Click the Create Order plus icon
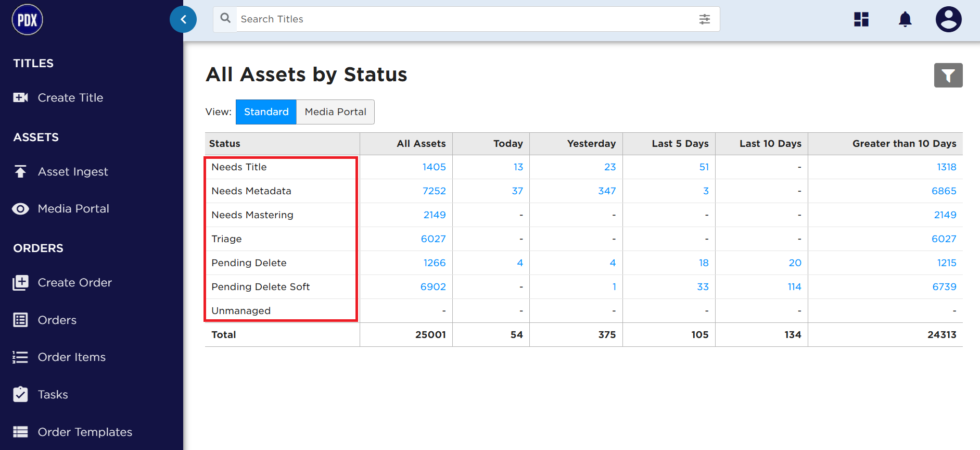This screenshot has width=980, height=450. pyautogui.click(x=20, y=283)
